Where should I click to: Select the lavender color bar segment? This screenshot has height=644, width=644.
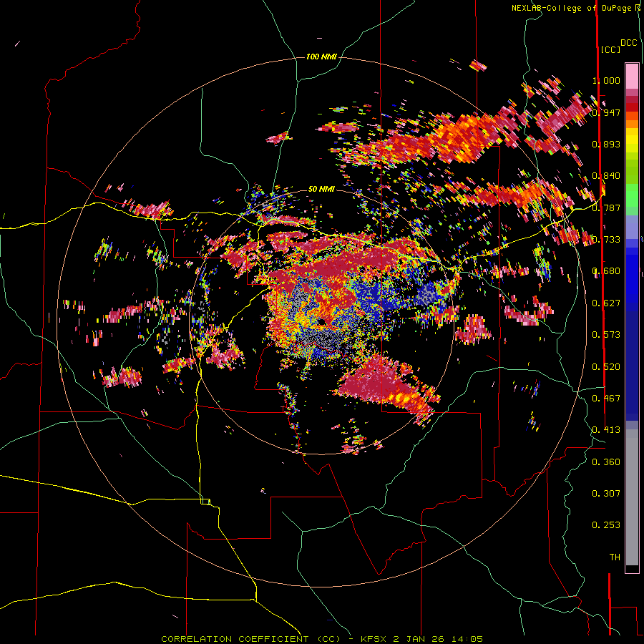click(x=632, y=228)
